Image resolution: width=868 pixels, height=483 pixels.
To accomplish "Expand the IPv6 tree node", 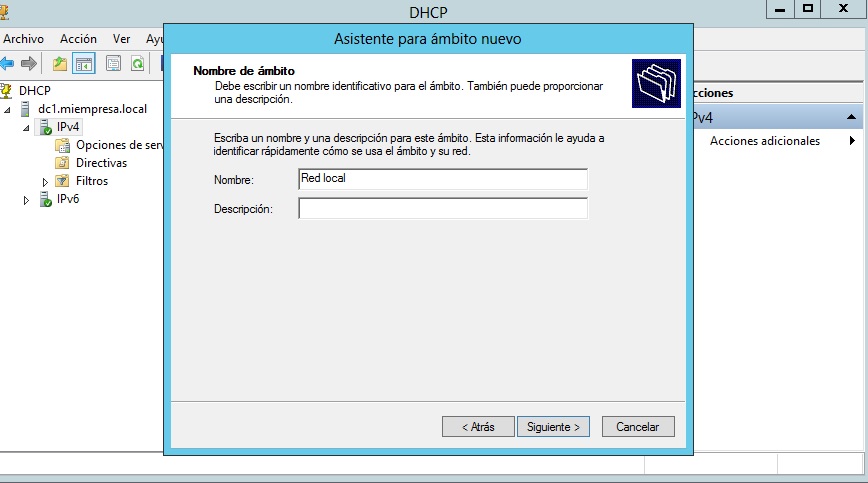I will [27, 200].
